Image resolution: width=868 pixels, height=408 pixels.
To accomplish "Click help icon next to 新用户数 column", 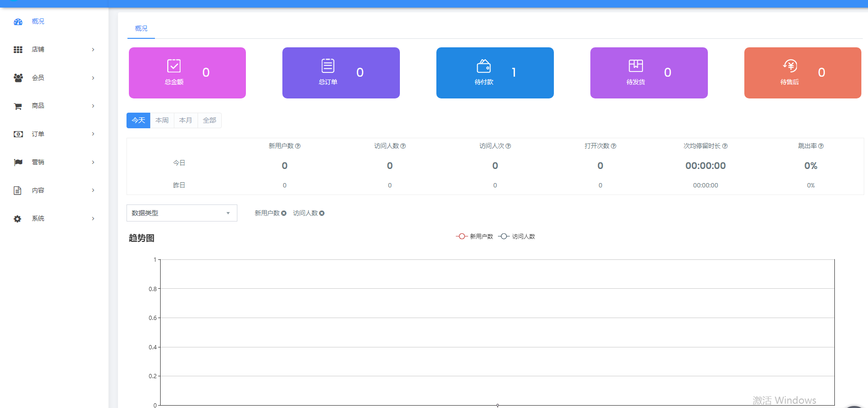I will (298, 146).
